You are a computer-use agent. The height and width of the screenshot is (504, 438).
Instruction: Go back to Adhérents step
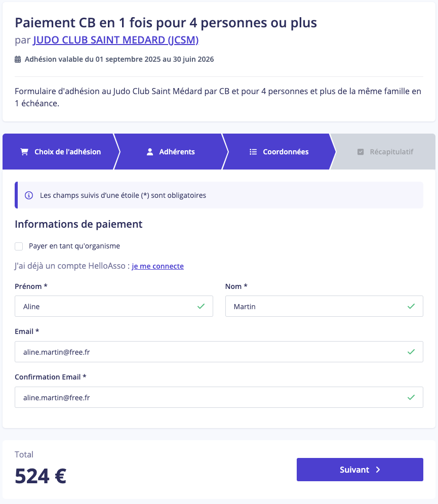(171, 152)
